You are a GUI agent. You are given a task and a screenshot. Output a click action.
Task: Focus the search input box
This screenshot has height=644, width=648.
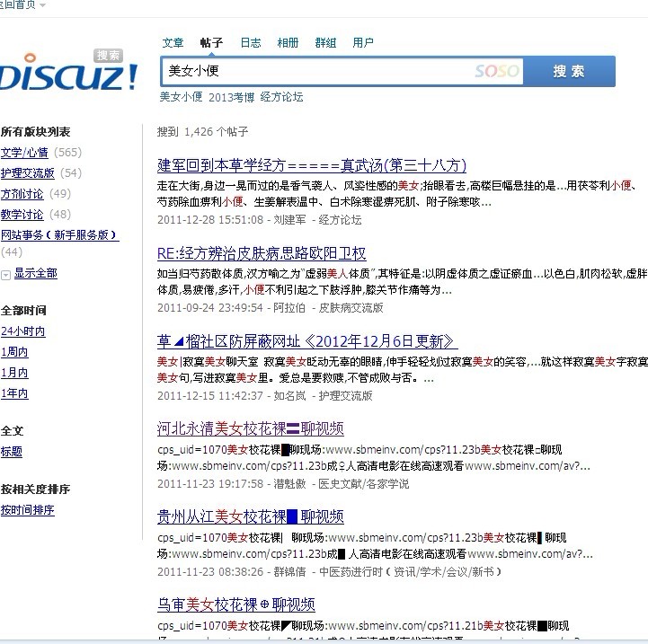tap(342, 71)
